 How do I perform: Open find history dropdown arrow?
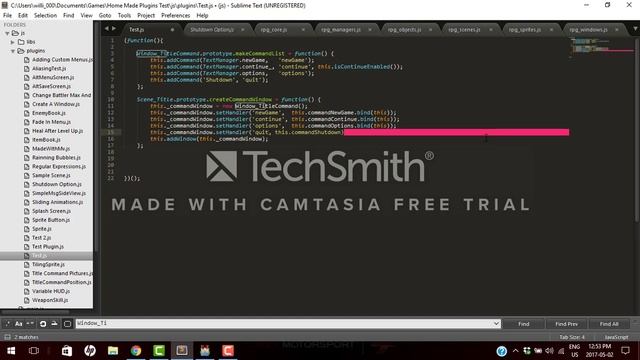(x=496, y=324)
